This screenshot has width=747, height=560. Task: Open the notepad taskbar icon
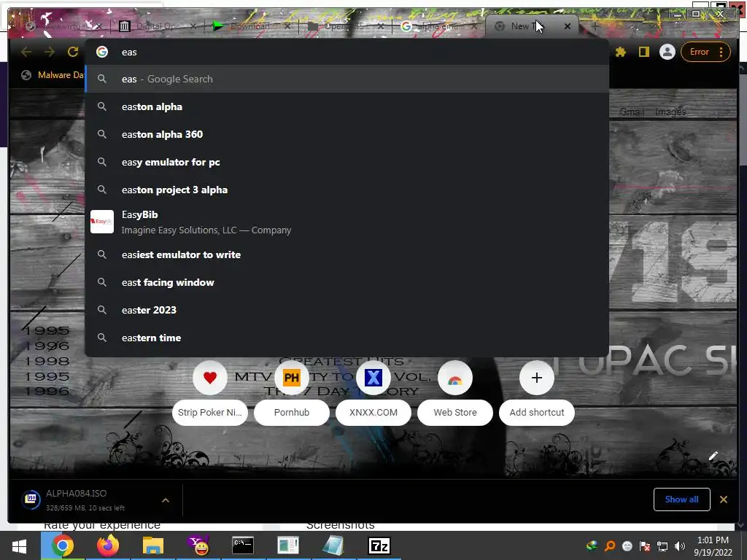click(333, 545)
